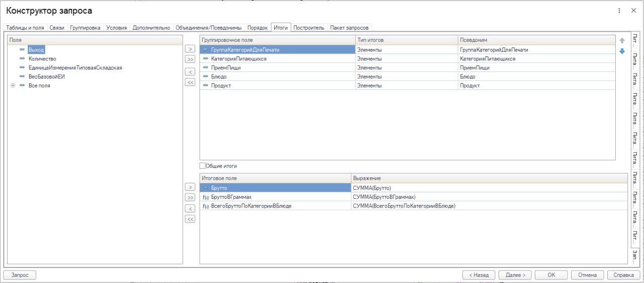Select grouping field ПриемПищи
This screenshot has height=283, width=644.
(277, 67)
